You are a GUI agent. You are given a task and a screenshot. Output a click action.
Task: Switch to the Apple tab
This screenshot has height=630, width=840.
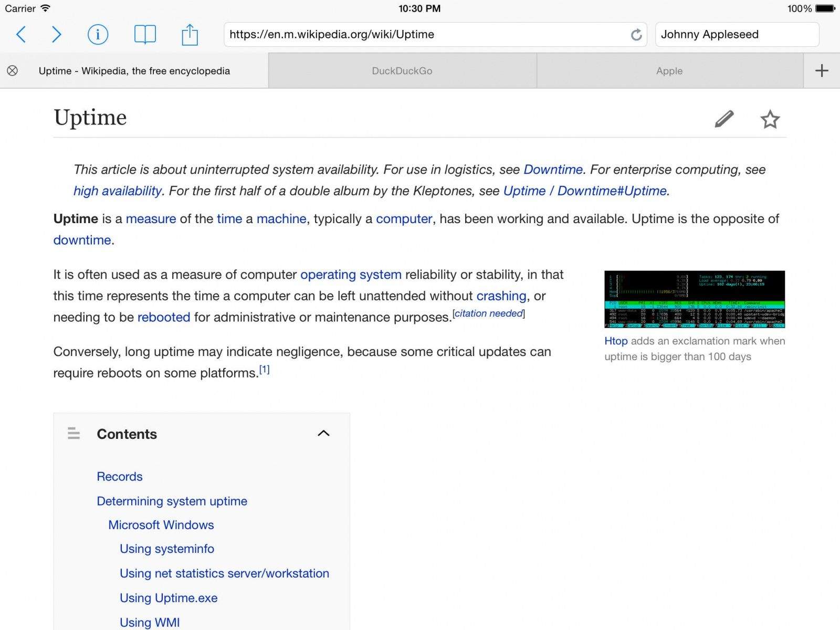point(669,71)
